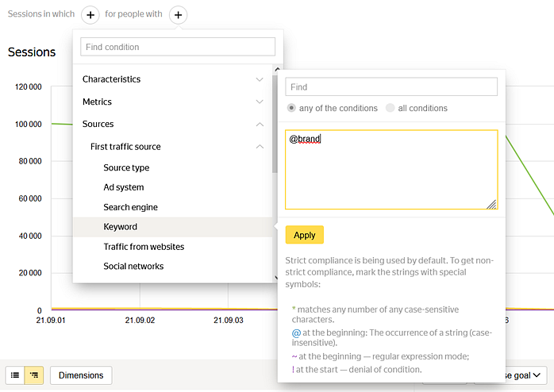
Task: Pick Social networks option
Action: [x=133, y=267]
